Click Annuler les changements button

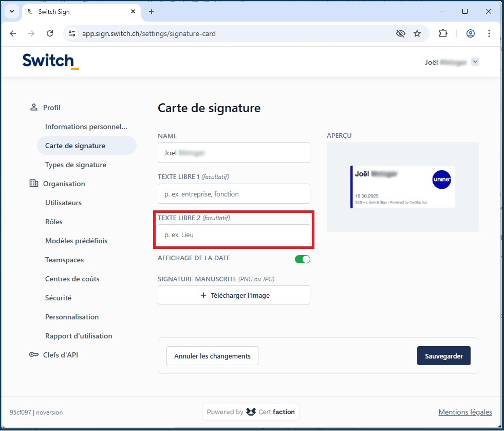(x=212, y=356)
